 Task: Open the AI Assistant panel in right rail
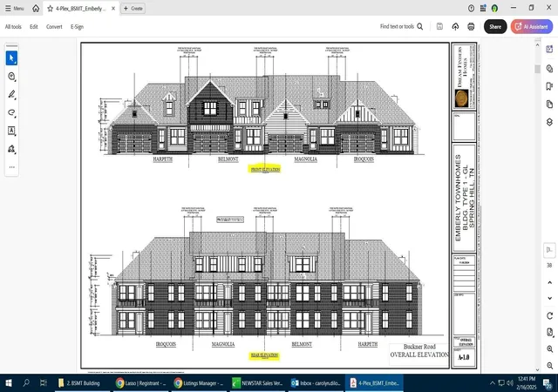549,49
